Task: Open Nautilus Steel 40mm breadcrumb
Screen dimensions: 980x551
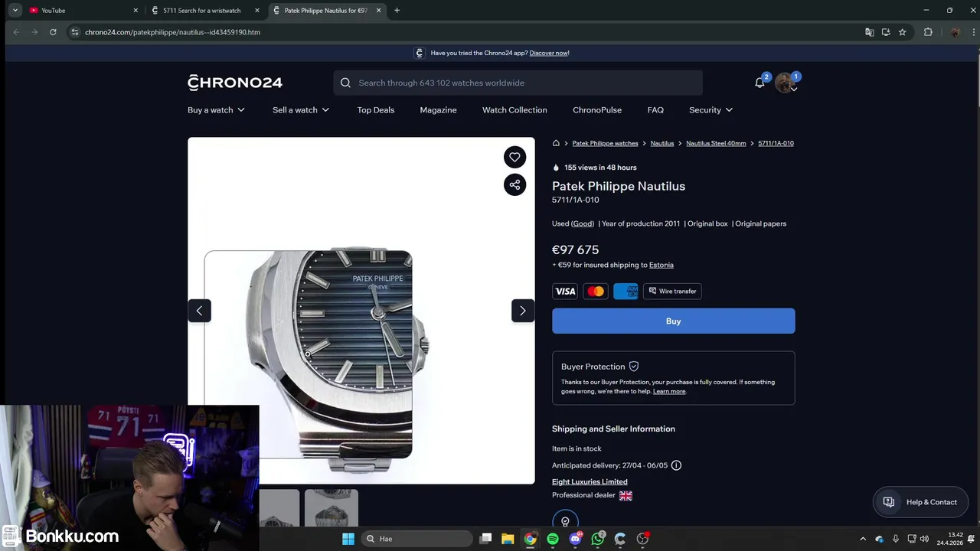Action: click(x=716, y=143)
